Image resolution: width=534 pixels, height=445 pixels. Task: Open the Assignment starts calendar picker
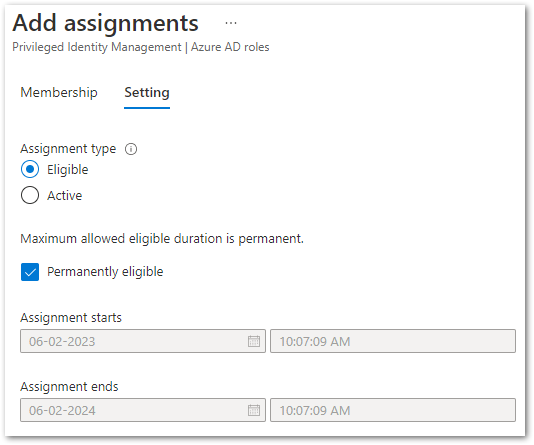(x=254, y=341)
